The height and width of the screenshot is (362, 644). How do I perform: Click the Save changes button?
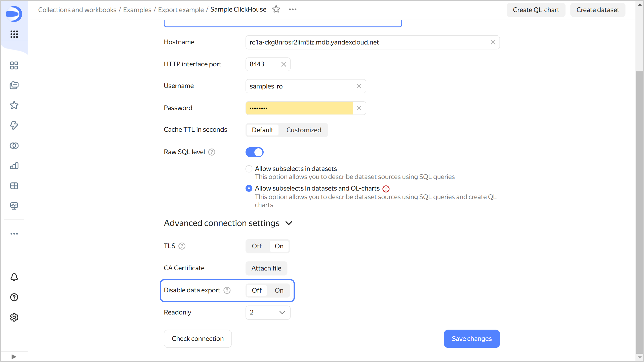pyautogui.click(x=471, y=339)
